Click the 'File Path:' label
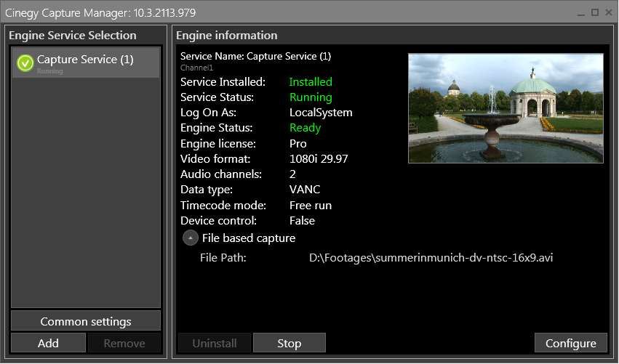This screenshot has width=619, height=364. [x=223, y=258]
